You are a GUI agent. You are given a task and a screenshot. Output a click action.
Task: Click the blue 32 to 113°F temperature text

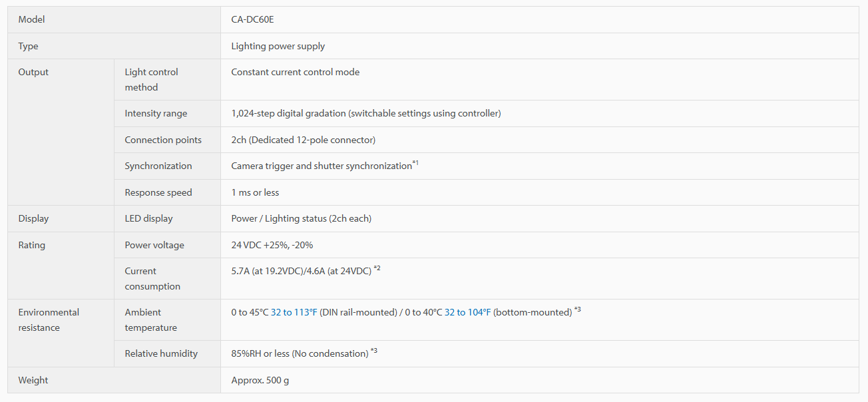tap(294, 312)
